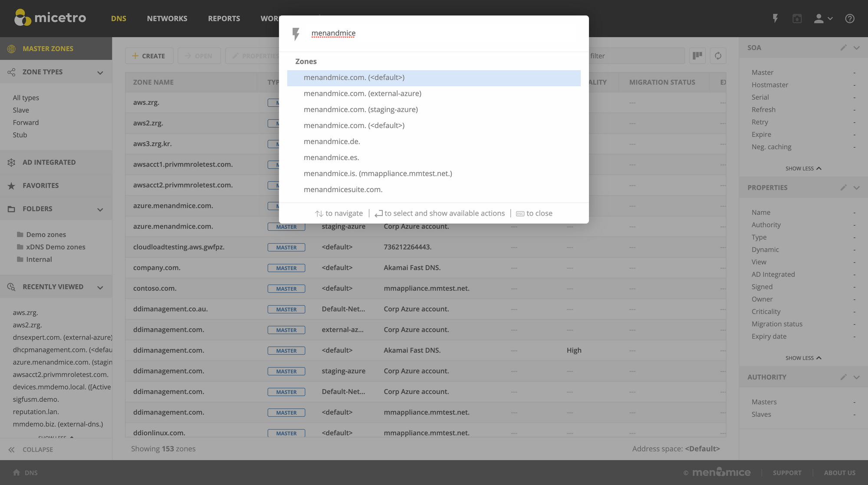Collapse the SOA panel chevron
This screenshot has width=868, height=485.
coord(857,48)
